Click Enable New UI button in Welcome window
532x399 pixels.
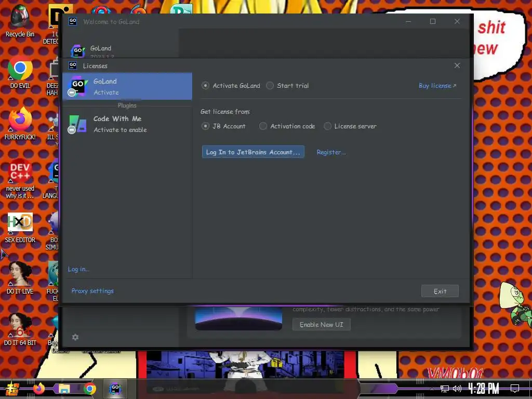(x=321, y=324)
